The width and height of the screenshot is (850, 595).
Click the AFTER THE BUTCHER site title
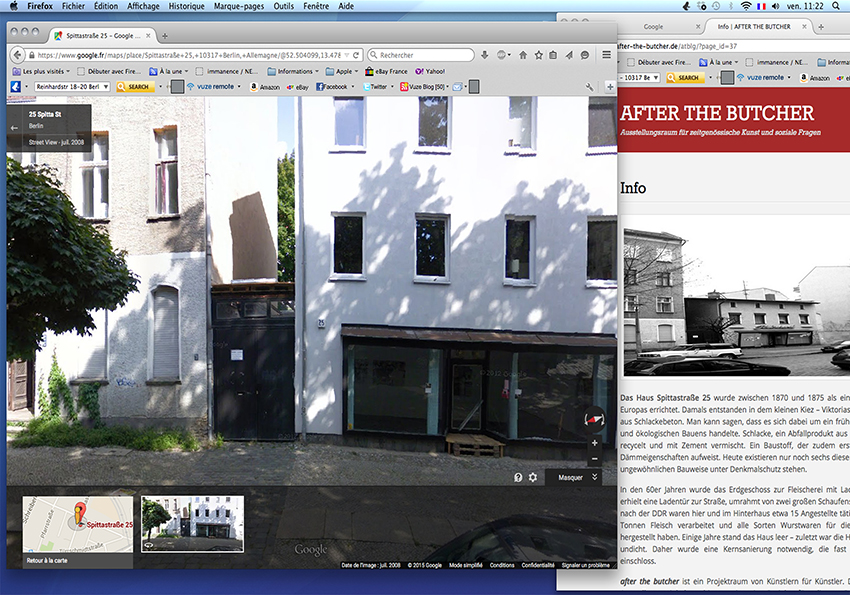point(717,113)
